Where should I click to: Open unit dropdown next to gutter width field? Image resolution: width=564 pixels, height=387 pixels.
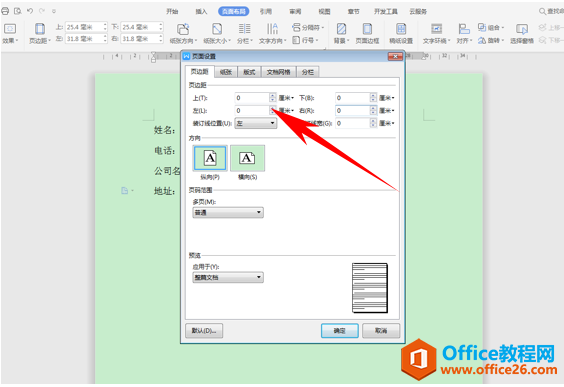click(387, 123)
